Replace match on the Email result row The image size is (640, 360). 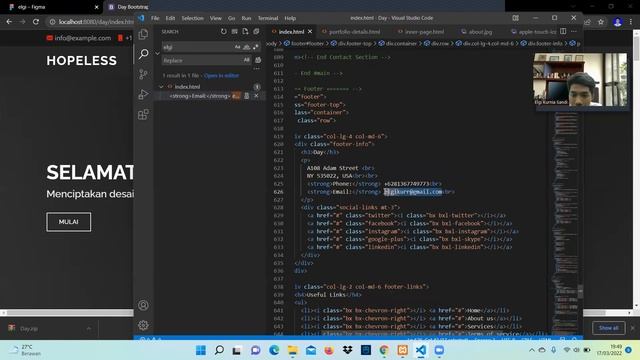(247, 96)
